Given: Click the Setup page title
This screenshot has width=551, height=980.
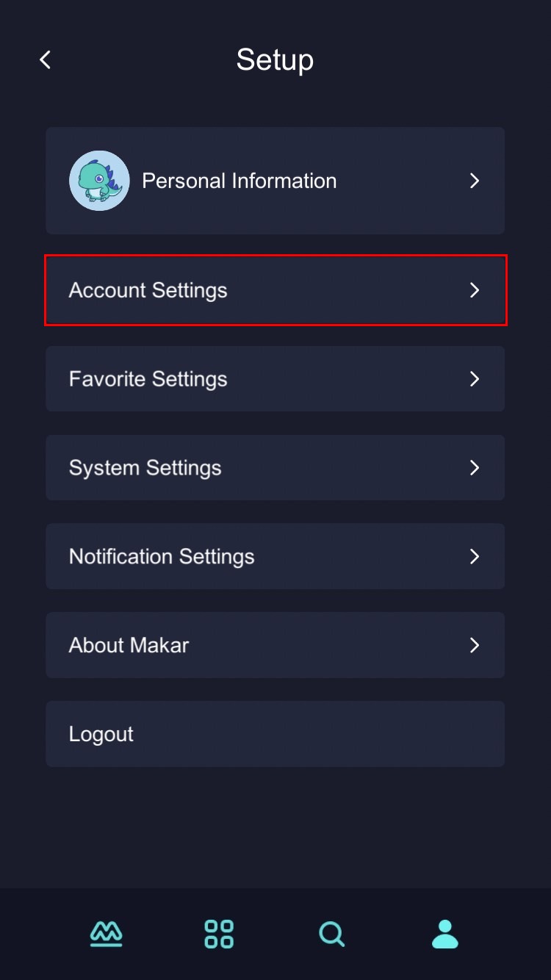Looking at the screenshot, I should [x=275, y=60].
